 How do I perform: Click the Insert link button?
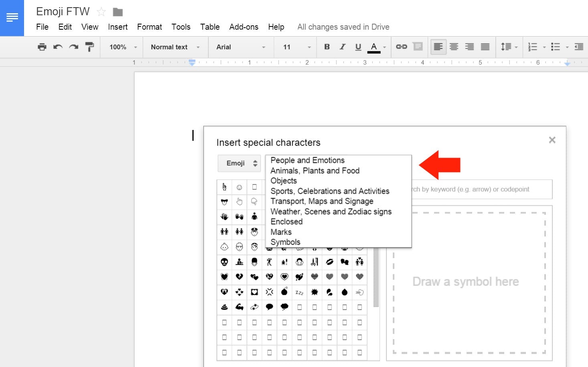coord(401,47)
